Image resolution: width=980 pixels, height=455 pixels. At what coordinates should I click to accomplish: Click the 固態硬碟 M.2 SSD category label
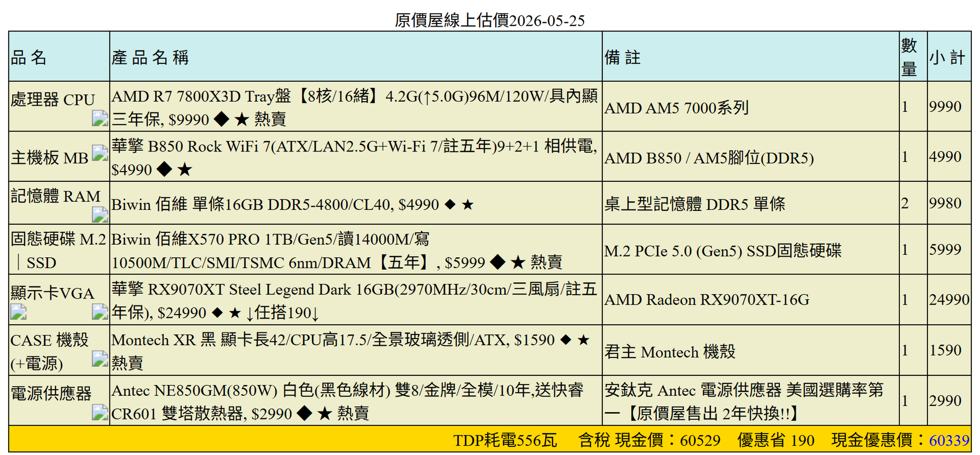(x=58, y=250)
